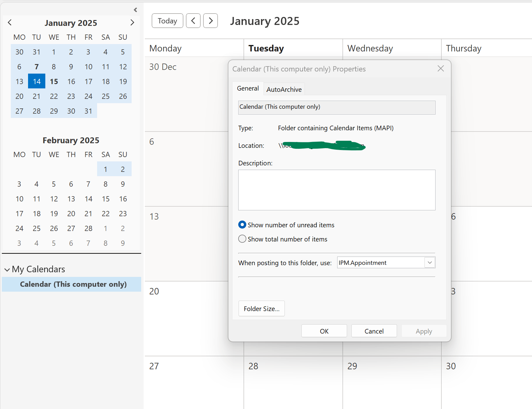
Task: Select 'Show number of unread items'
Action: point(242,225)
